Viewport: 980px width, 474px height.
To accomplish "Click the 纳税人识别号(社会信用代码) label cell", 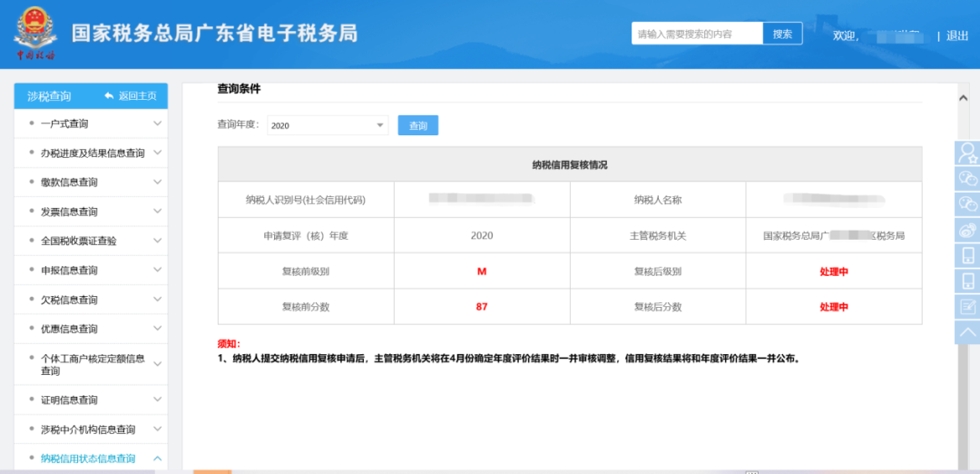I will [306, 200].
